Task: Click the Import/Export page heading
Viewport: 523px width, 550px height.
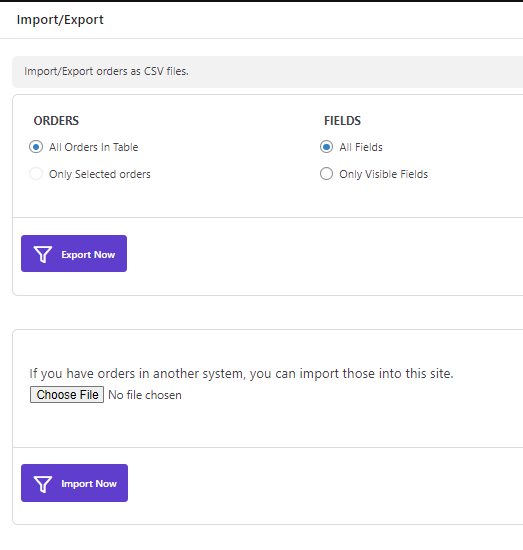Action: pyautogui.click(x=60, y=20)
